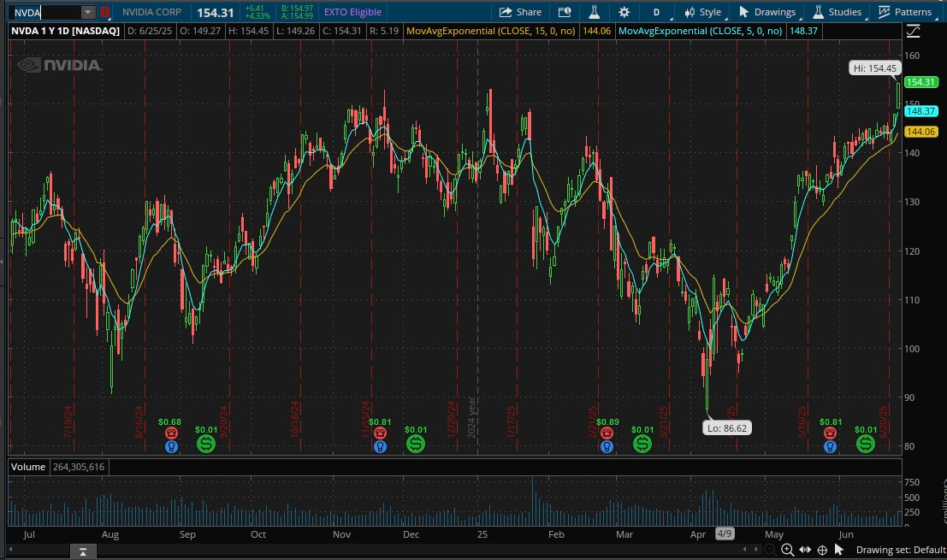Click the light bulb icon under $0.89
This screenshot has height=560, width=947.
(x=607, y=446)
